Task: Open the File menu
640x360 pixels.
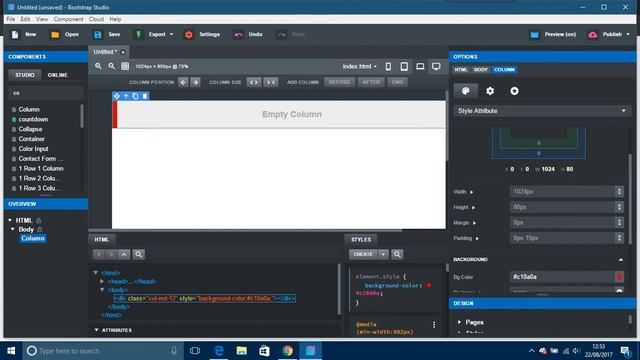Action: [11, 19]
